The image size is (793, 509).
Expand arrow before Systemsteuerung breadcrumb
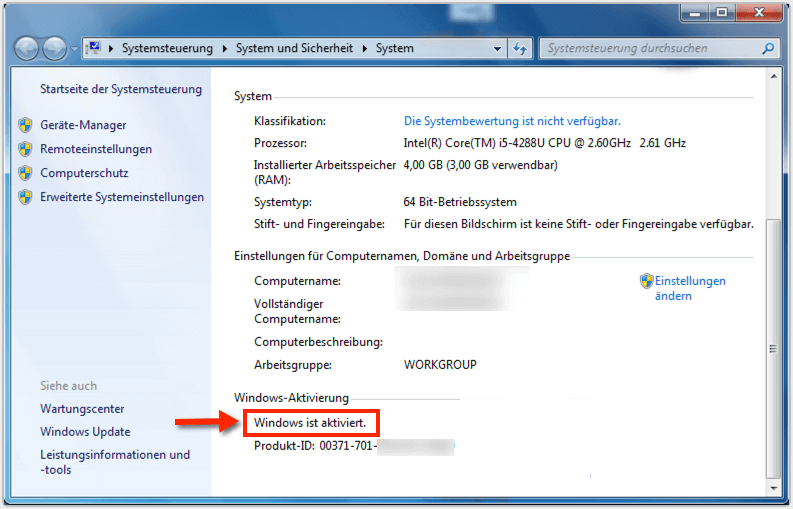pos(111,49)
